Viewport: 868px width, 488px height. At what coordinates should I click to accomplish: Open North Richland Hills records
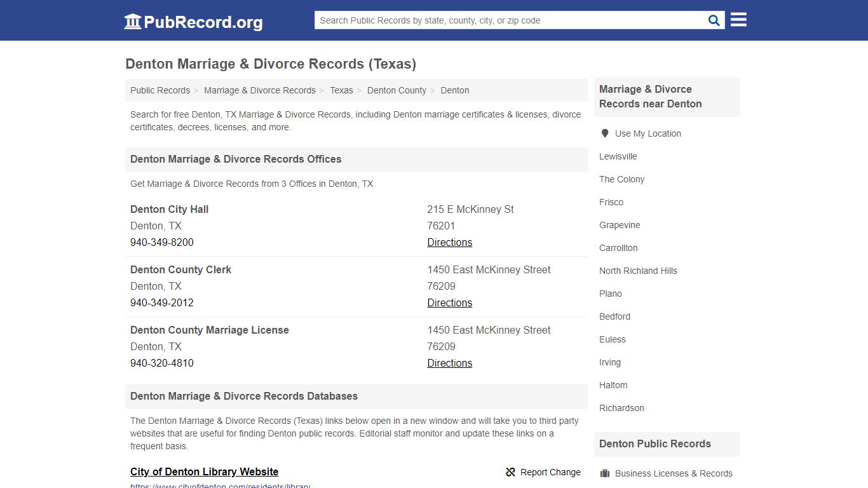point(638,271)
